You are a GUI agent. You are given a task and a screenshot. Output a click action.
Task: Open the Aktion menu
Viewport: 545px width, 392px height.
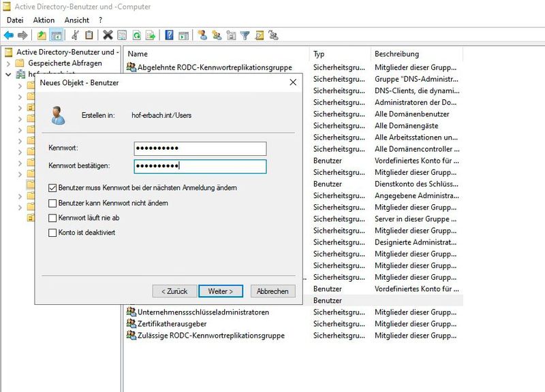pos(44,20)
